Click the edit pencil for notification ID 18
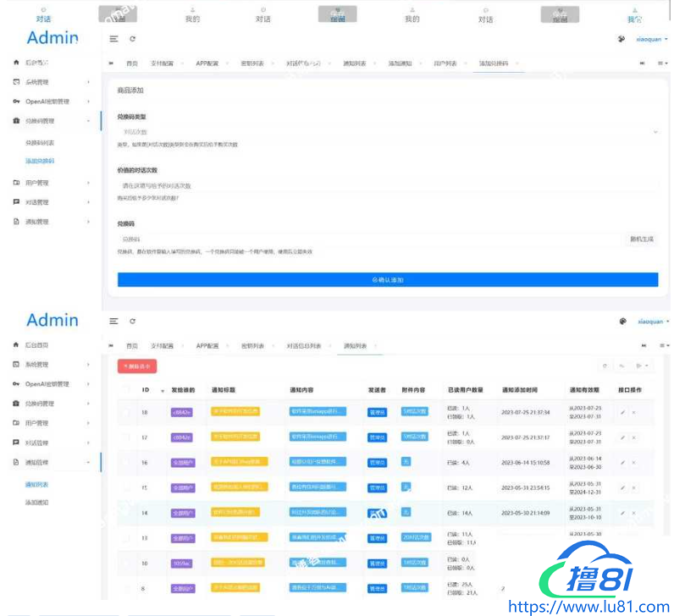Viewport: 674px width, 616px height. pos(622,412)
